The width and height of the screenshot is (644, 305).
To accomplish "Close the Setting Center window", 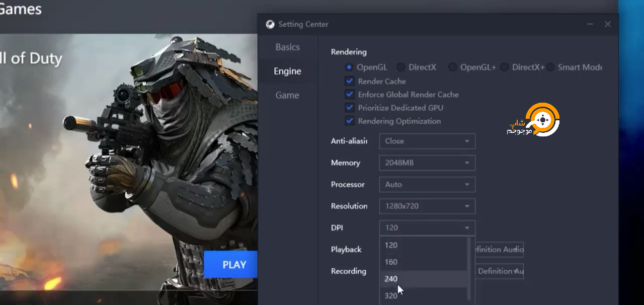I will 608,24.
